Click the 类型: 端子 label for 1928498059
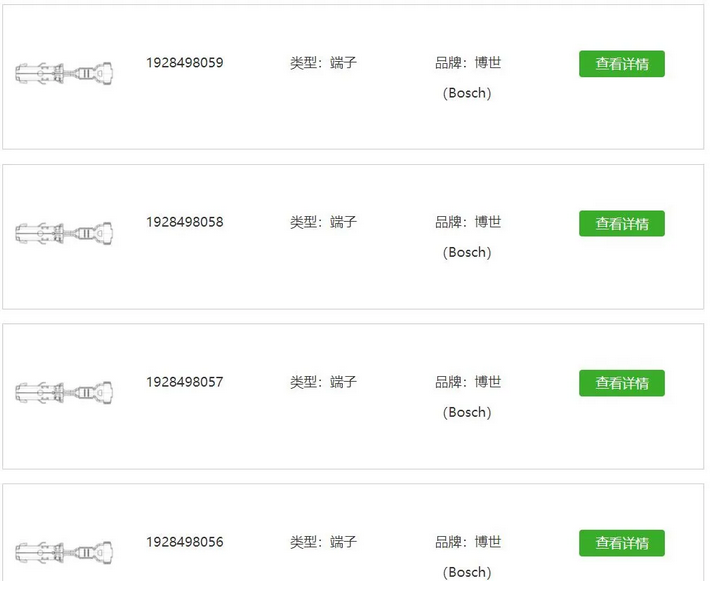 pyautogui.click(x=323, y=63)
